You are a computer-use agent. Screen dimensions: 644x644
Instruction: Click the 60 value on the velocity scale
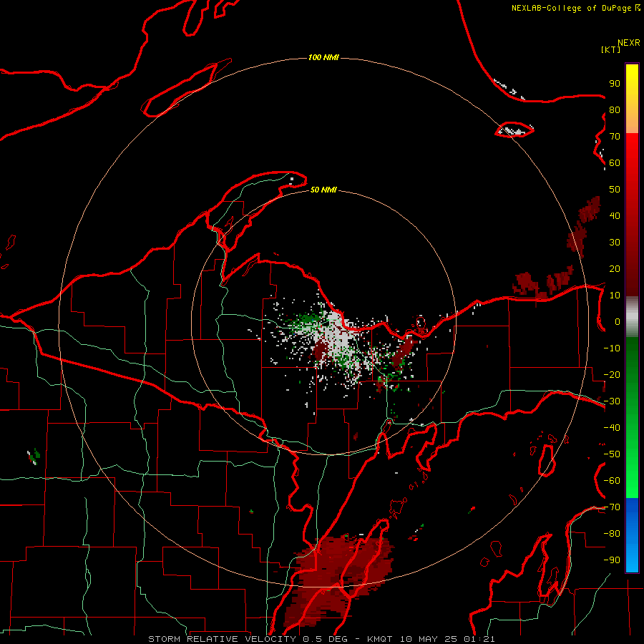pos(615,163)
